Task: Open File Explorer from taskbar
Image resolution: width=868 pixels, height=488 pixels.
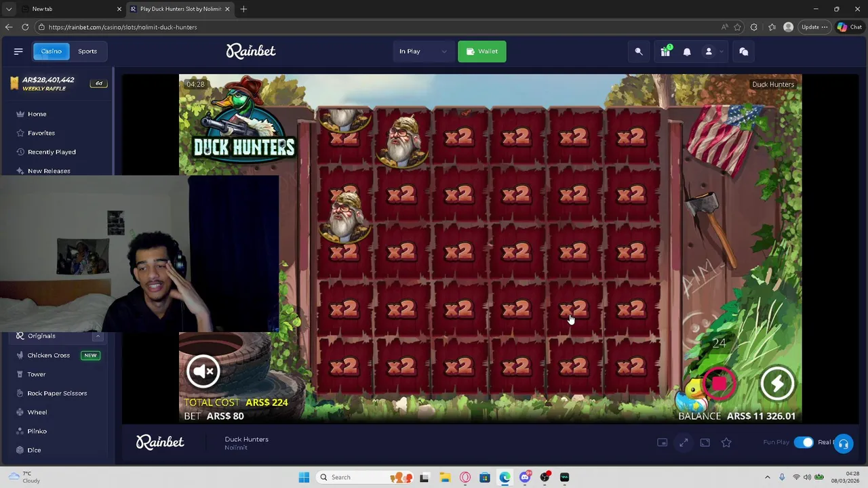Action: pyautogui.click(x=445, y=477)
